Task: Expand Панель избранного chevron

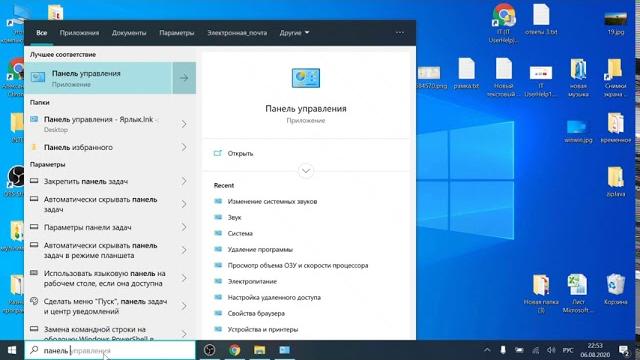Action: tap(184, 147)
